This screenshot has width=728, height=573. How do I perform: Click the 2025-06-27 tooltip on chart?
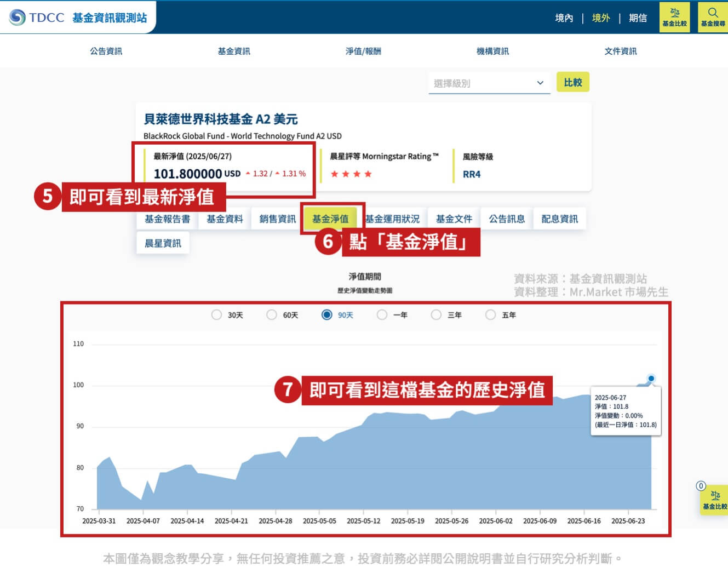click(626, 411)
